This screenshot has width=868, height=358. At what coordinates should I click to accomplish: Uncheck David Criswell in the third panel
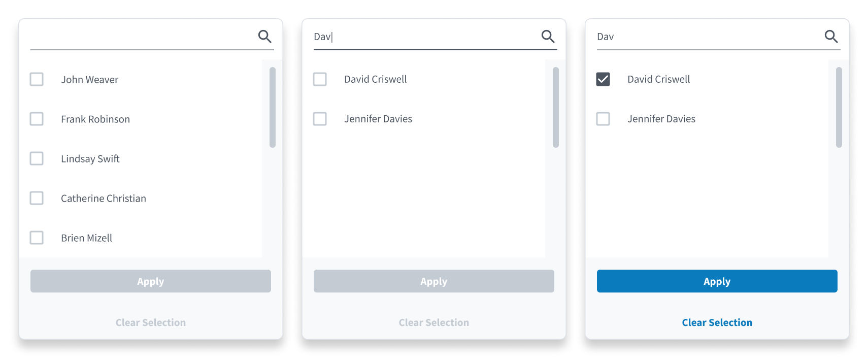pyautogui.click(x=603, y=79)
